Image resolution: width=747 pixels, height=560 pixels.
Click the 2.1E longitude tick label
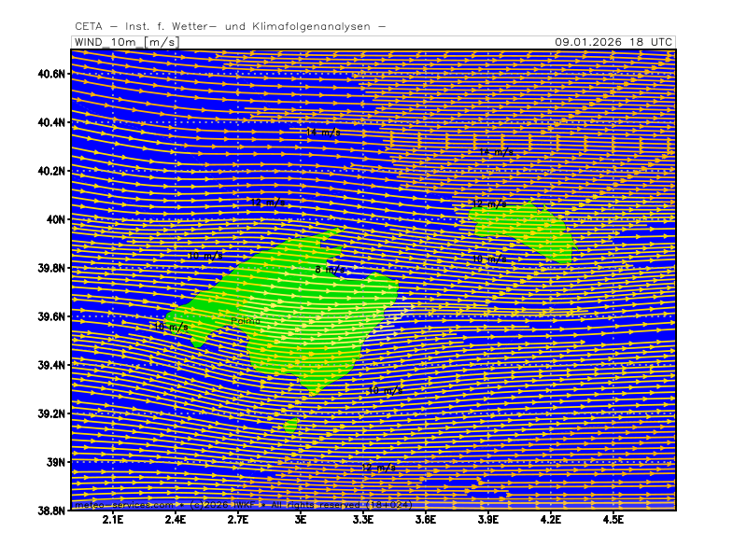coord(114,520)
